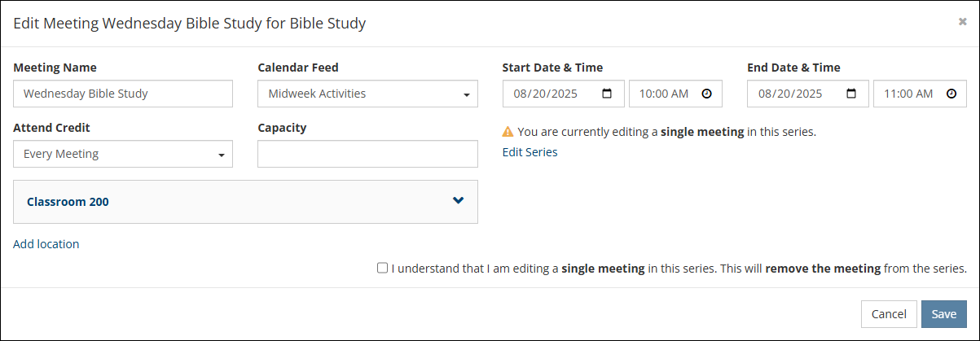Open the end date calendar picker icon
The height and width of the screenshot is (341, 980).
851,94
